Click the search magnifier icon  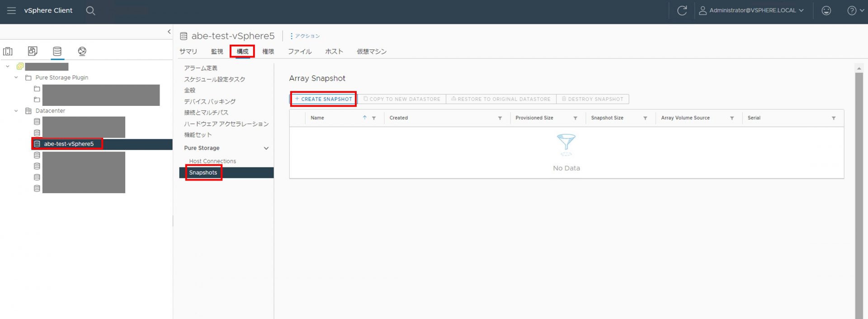(90, 10)
